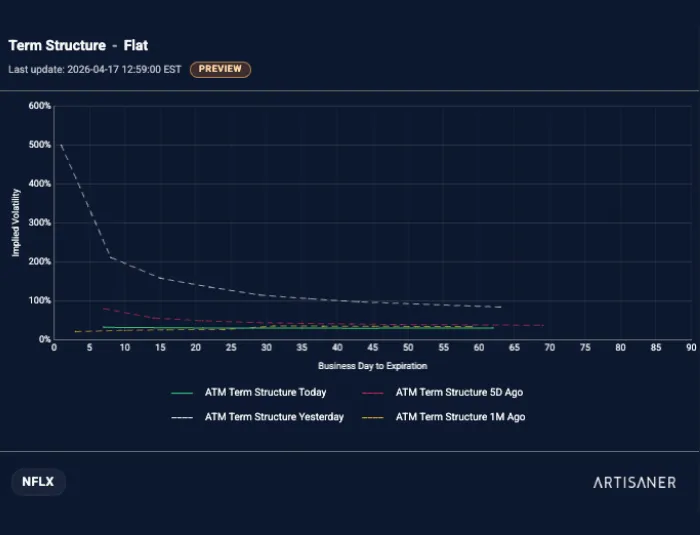Click the green Today legend line swatch
This screenshot has width=700, height=535.
182,393
